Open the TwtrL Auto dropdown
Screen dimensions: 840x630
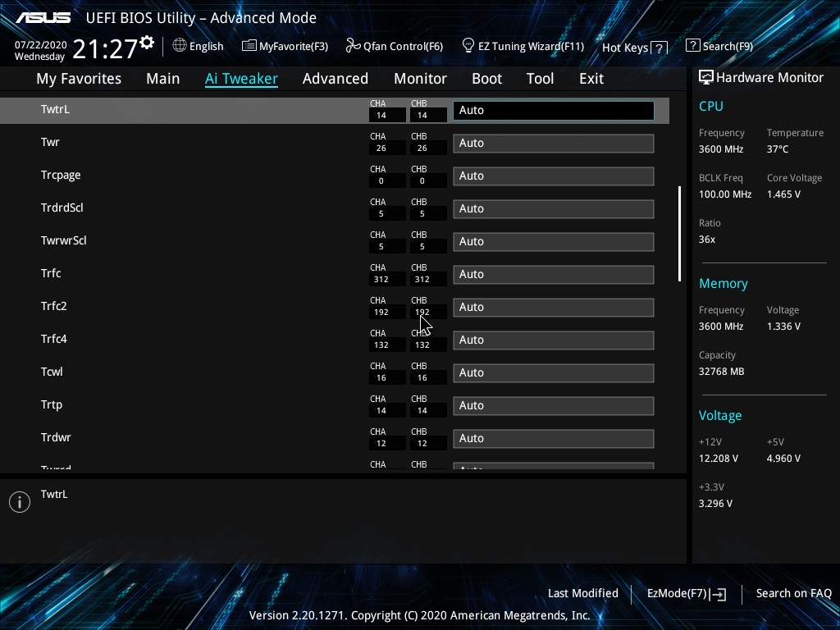point(553,110)
